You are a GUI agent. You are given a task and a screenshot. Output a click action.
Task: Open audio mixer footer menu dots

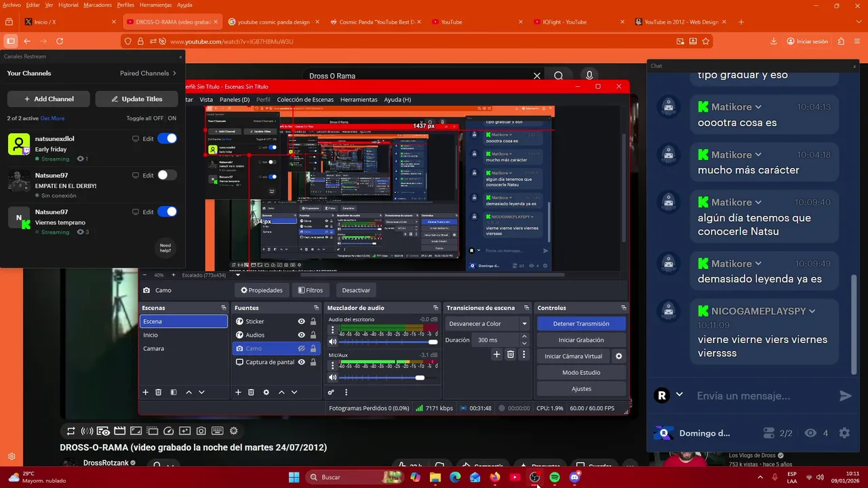click(x=346, y=392)
